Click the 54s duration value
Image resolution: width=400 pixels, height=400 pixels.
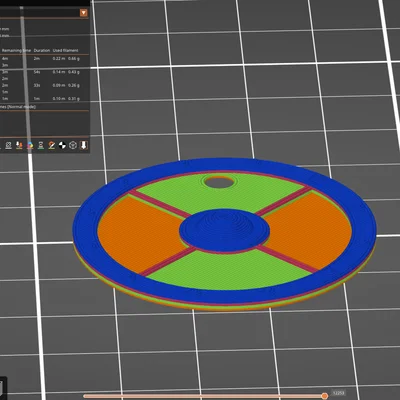click(x=37, y=72)
